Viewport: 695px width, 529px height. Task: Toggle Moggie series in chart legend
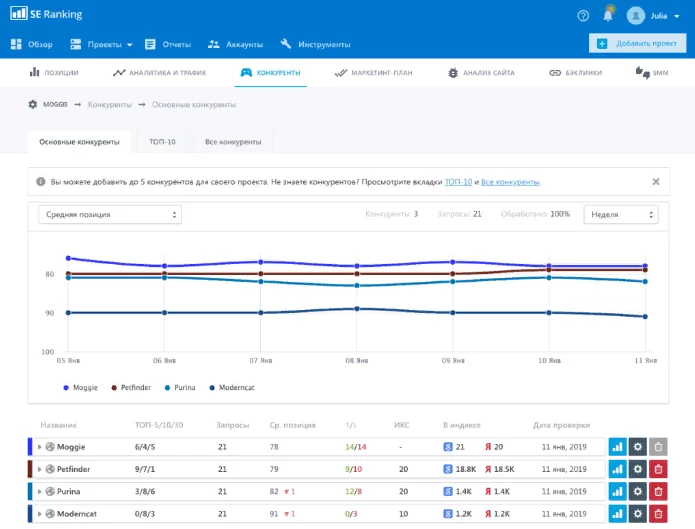point(81,388)
